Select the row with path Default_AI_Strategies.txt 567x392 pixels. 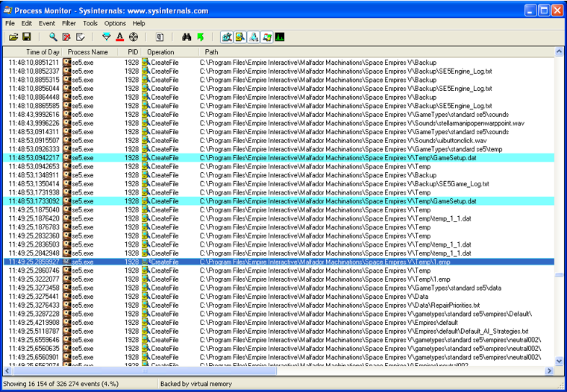coord(278,332)
